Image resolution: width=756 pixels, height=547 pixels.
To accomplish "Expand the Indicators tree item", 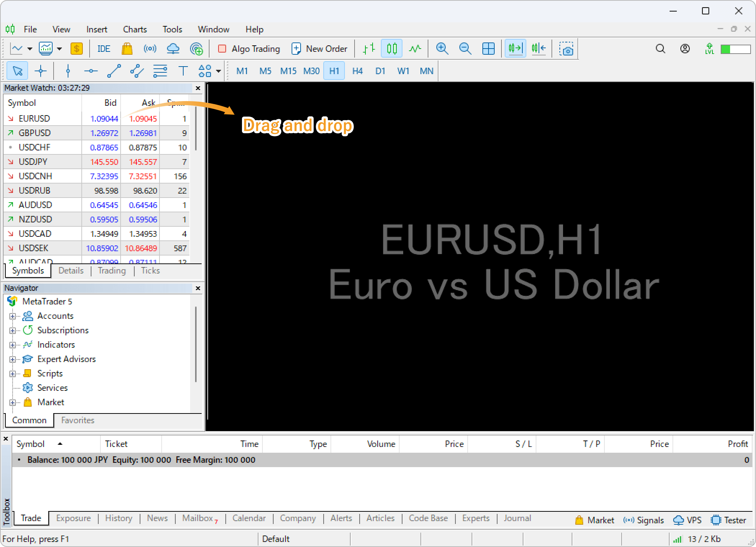I will 13,344.
